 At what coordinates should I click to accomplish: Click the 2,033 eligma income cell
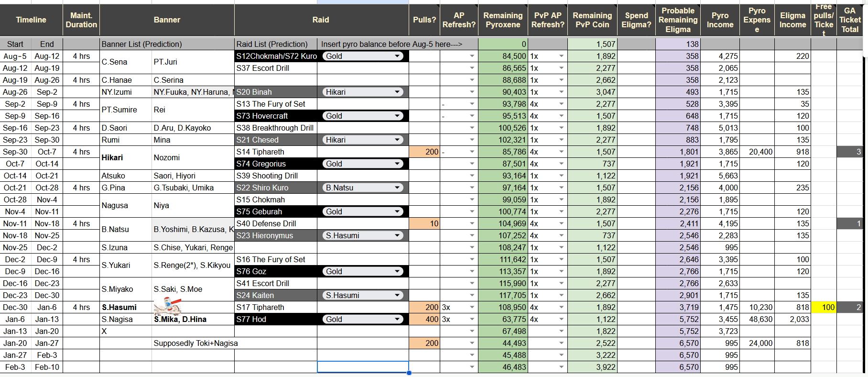pyautogui.click(x=792, y=319)
